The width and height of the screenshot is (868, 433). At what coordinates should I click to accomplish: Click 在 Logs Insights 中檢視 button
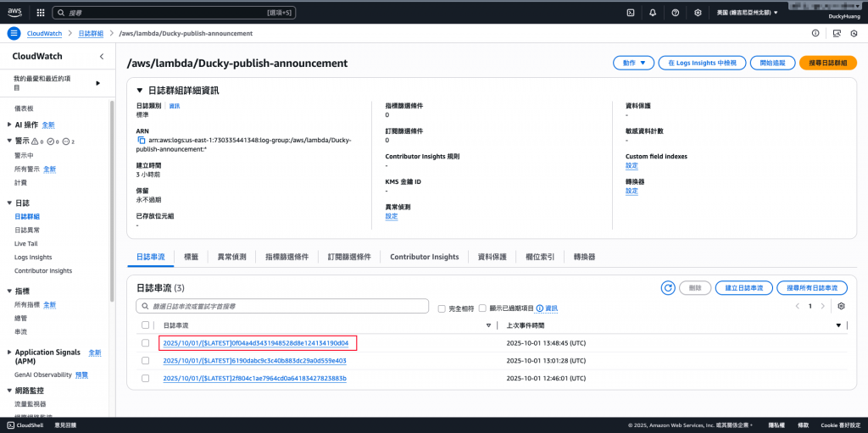click(702, 63)
